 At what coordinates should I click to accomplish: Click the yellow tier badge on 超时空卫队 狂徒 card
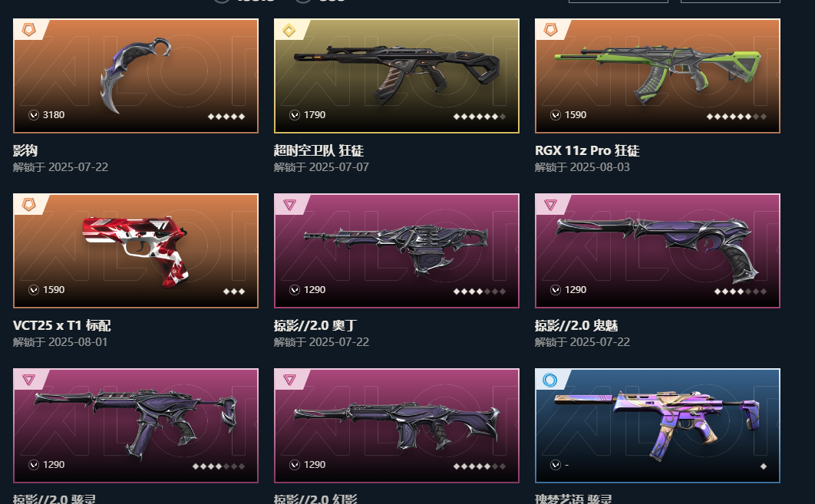tap(289, 30)
